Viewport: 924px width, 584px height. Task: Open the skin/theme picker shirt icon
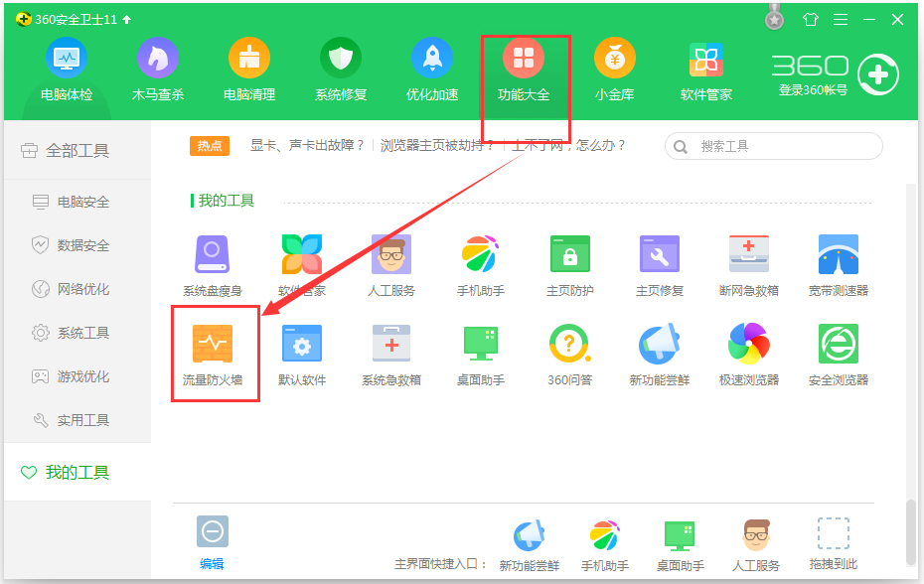(x=810, y=17)
